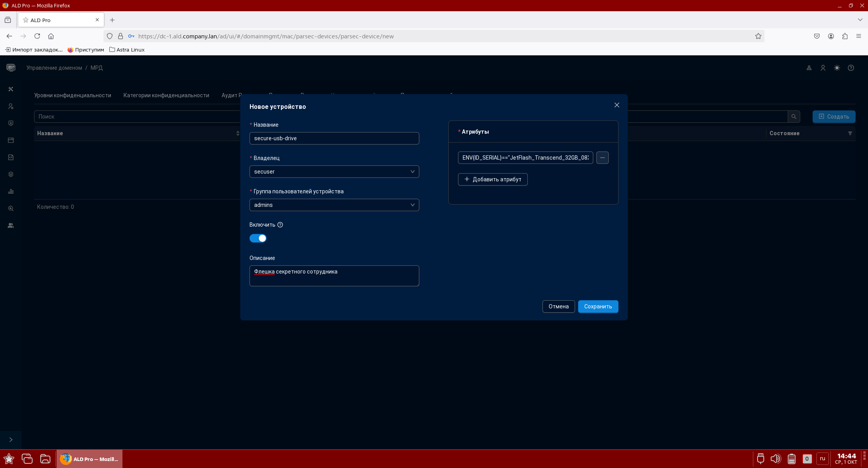
Task: Open Группа пользователей устройства dropdown
Action: pyautogui.click(x=334, y=205)
